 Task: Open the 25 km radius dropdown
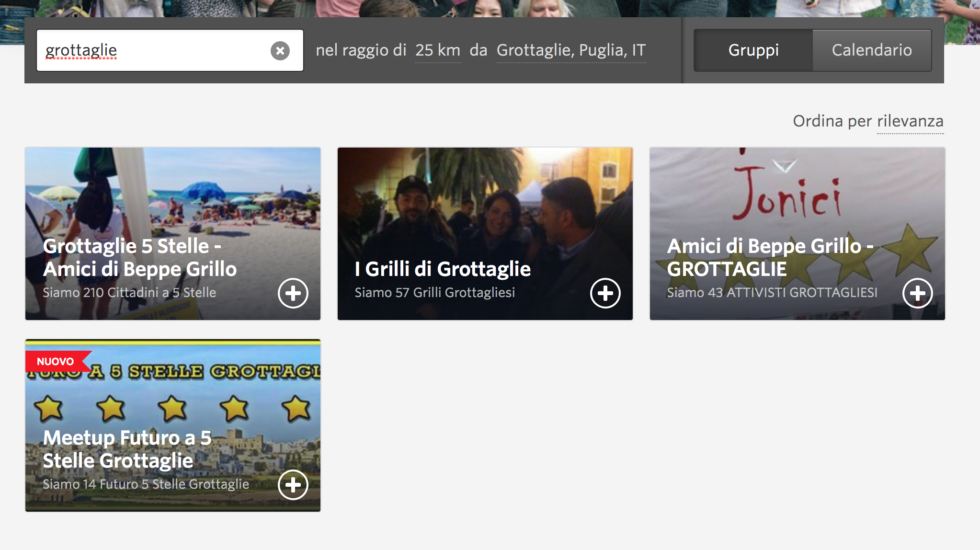438,50
